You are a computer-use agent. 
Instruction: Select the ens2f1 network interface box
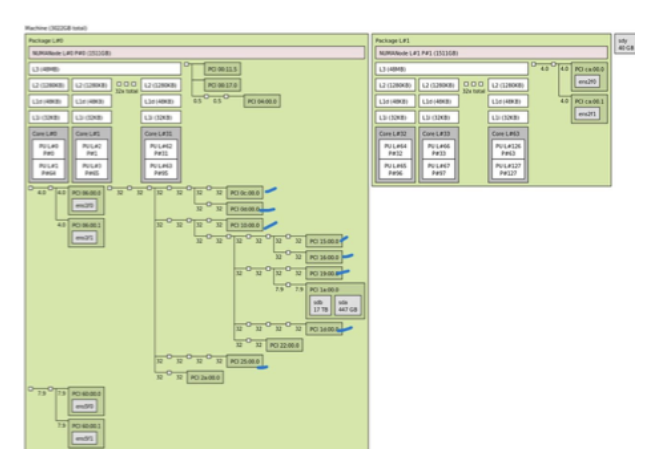[587, 114]
